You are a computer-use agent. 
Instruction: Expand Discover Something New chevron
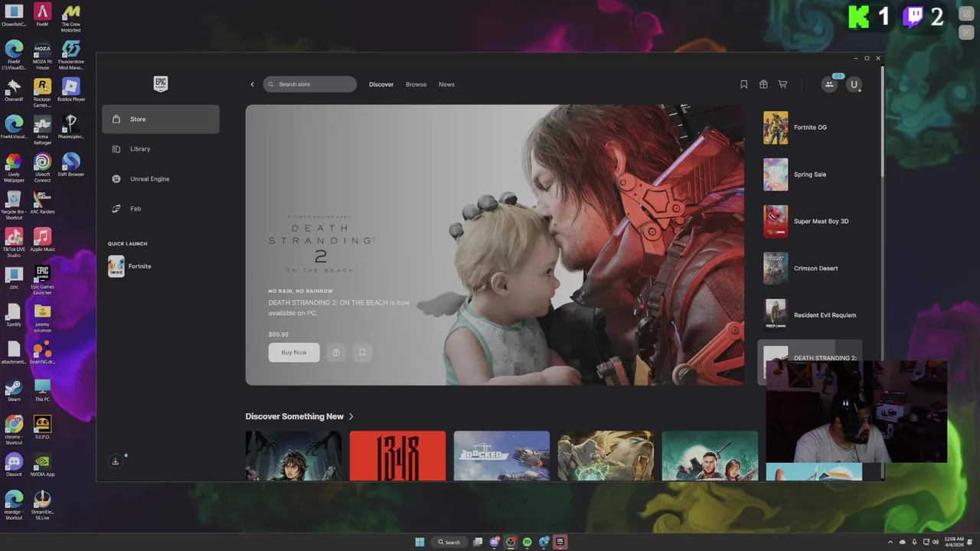coord(351,416)
